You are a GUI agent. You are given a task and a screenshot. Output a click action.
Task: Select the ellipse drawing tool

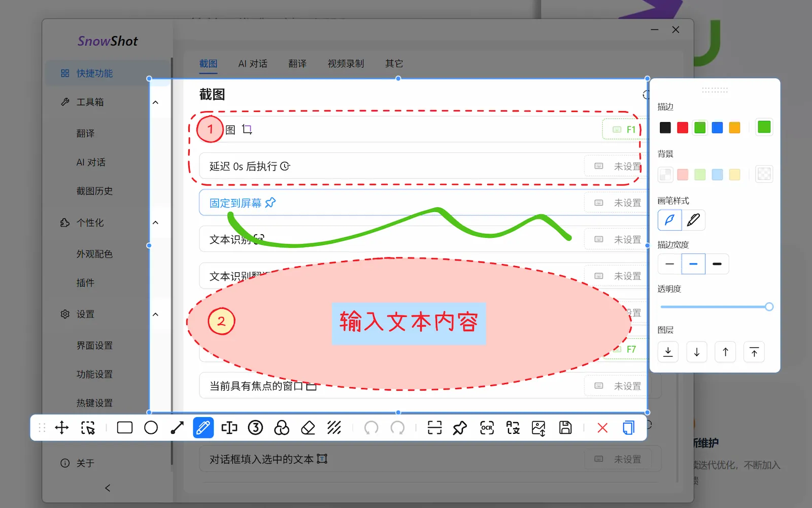point(151,428)
